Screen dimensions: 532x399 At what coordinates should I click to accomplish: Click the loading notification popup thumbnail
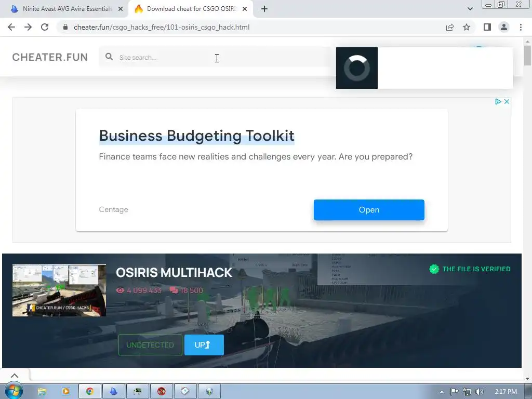(x=356, y=68)
